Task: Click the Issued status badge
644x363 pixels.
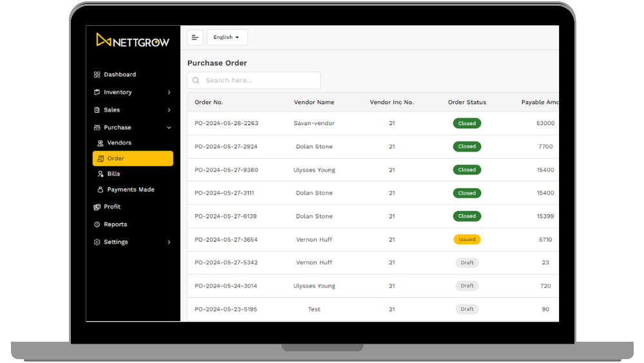Action: pos(467,239)
